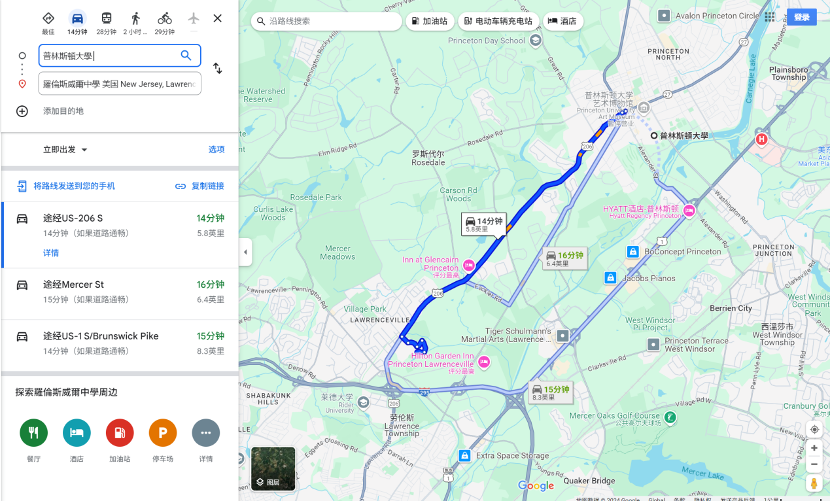This screenshot has height=502, width=830.
Task: Select route via US-1 S/Brunswick Pike
Action: [x=120, y=345]
